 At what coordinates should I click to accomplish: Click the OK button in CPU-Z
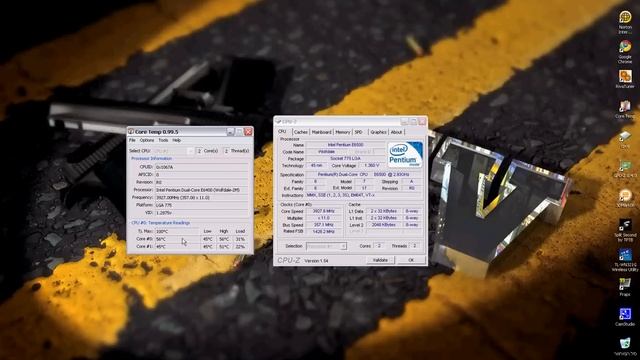click(411, 260)
